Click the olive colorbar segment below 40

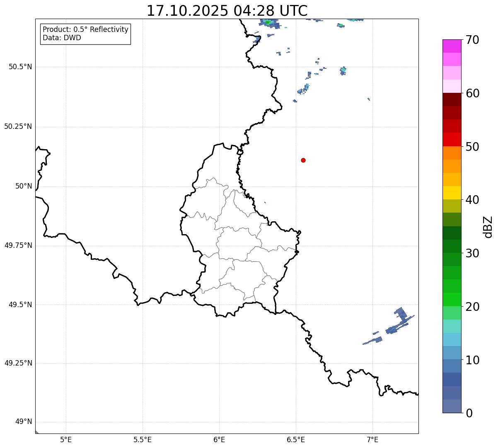(x=452, y=206)
